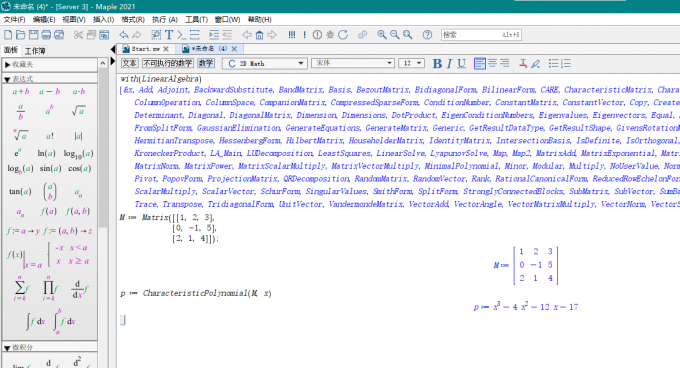Open a file via folder icon

(20, 35)
